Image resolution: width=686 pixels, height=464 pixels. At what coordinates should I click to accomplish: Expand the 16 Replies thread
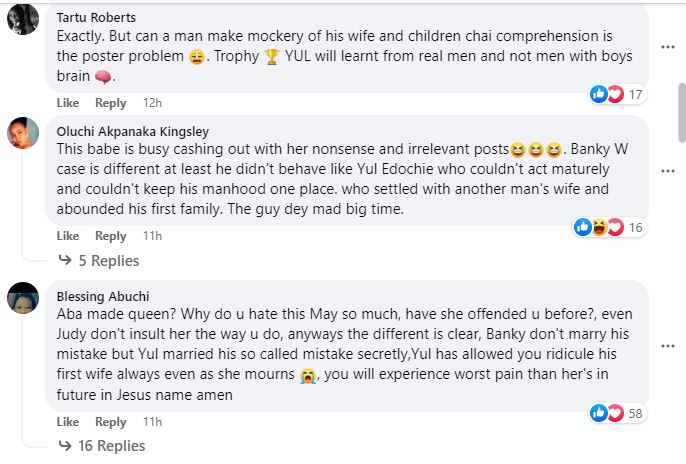tap(111, 446)
